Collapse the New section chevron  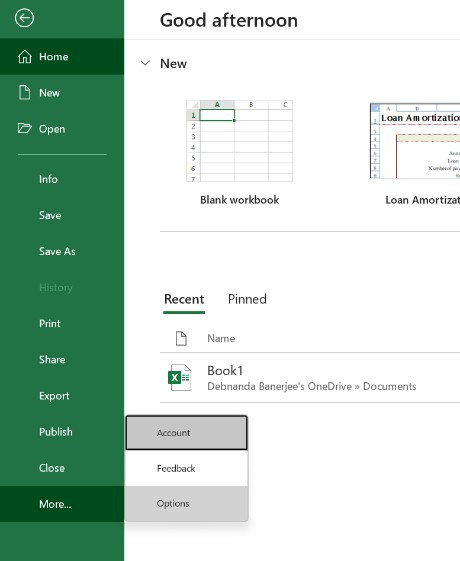coord(145,63)
